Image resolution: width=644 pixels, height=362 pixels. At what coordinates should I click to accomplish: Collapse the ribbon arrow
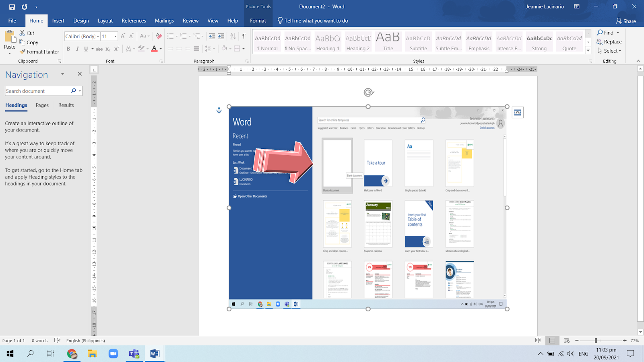638,61
